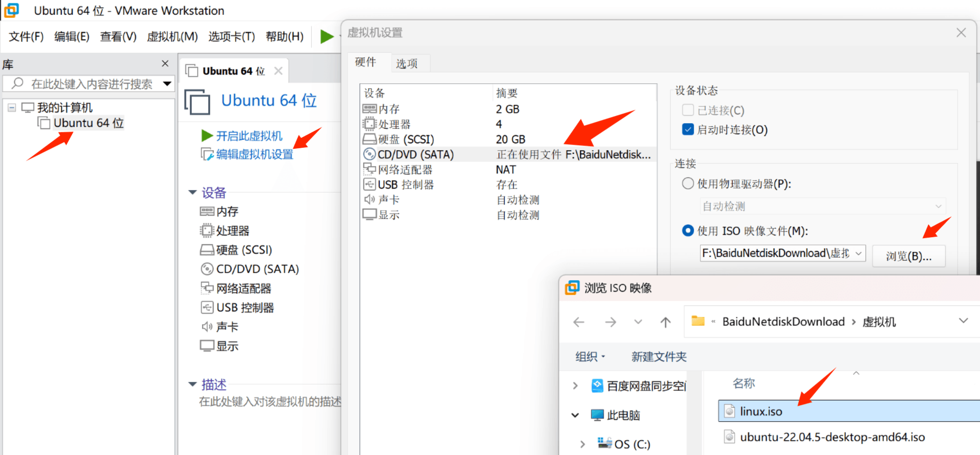This screenshot has width=980, height=455.
Task: Click the 处理器 icon in VM summary pane
Action: 207,231
